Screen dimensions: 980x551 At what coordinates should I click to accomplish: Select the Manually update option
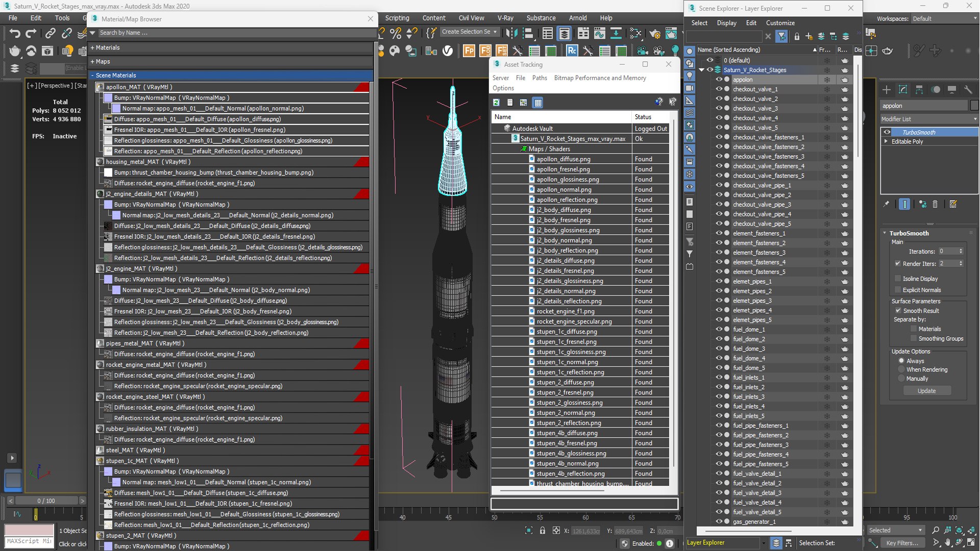(901, 379)
